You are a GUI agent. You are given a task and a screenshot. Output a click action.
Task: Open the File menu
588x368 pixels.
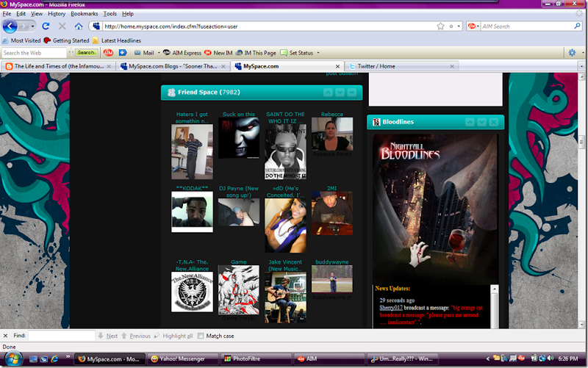(x=7, y=13)
